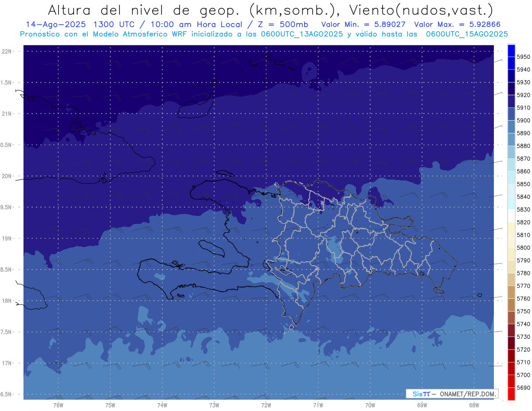Viewport: 532px width, 411px height.
Task: Click the 5900 legend value
Action: 524,121
